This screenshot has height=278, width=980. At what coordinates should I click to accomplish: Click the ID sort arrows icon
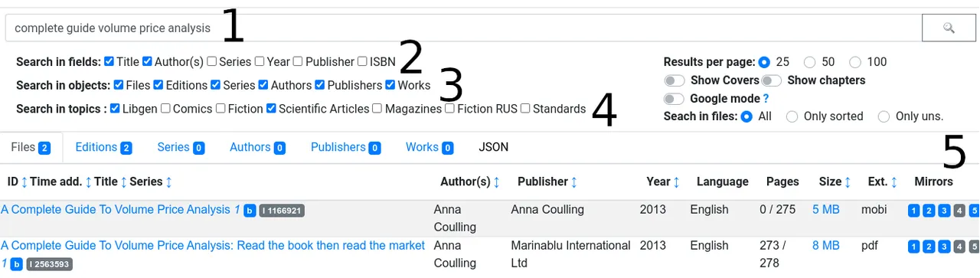point(24,182)
